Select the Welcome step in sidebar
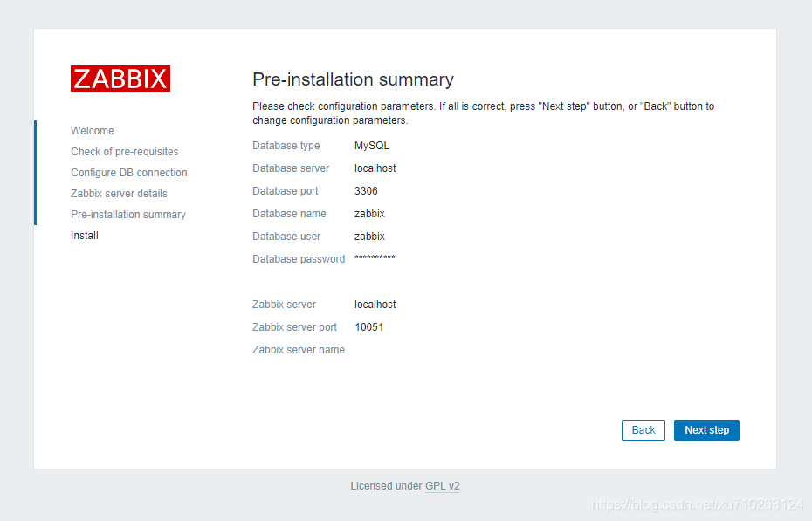 click(93, 131)
